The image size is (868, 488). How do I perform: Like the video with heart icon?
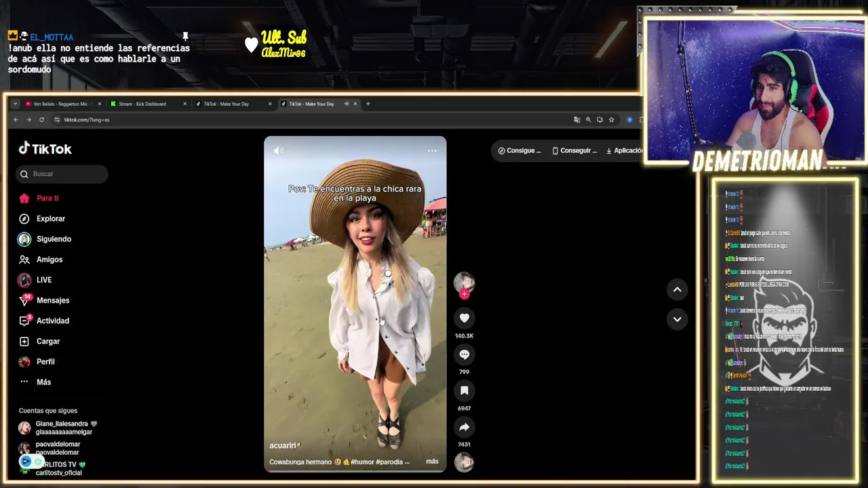[465, 318]
